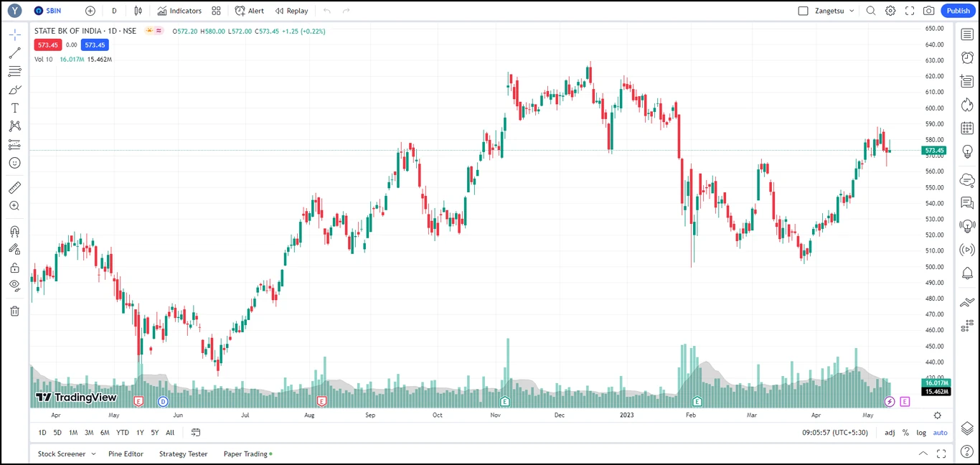Open the Zangetsu layout dropdown

[x=836, y=11]
